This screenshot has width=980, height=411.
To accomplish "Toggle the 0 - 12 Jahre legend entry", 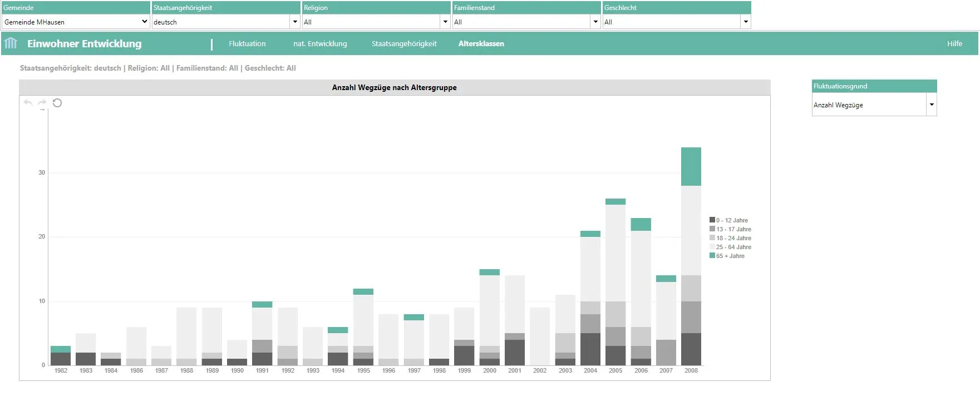I will click(731, 220).
